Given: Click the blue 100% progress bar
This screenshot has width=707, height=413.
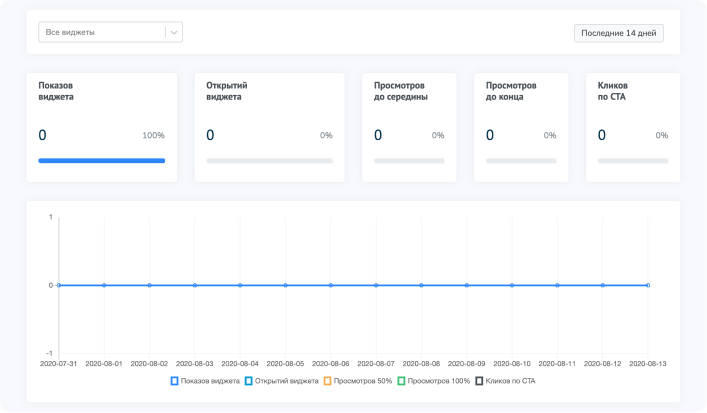Looking at the screenshot, I should click(102, 160).
